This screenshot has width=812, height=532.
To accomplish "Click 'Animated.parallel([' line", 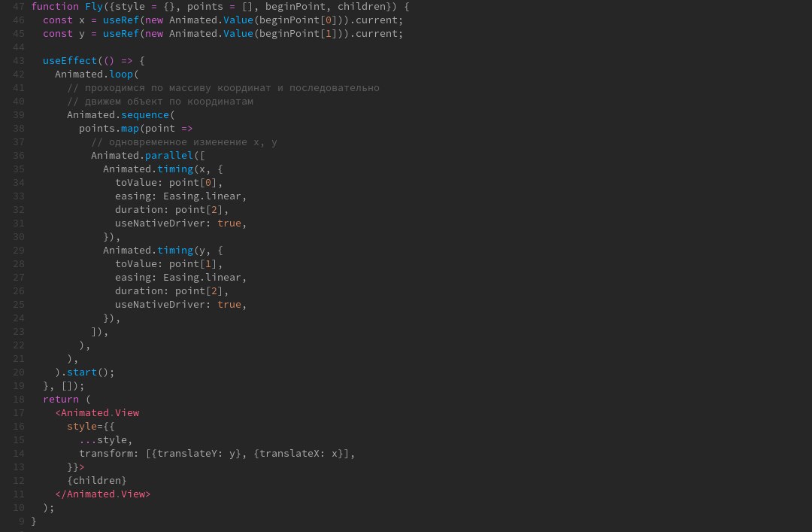I will (x=148, y=156).
